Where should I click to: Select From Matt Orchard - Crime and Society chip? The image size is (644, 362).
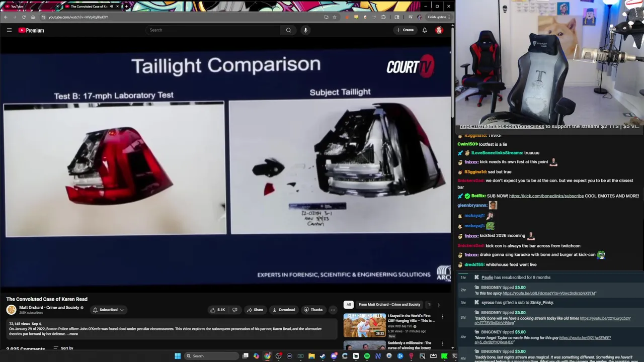pos(389,304)
